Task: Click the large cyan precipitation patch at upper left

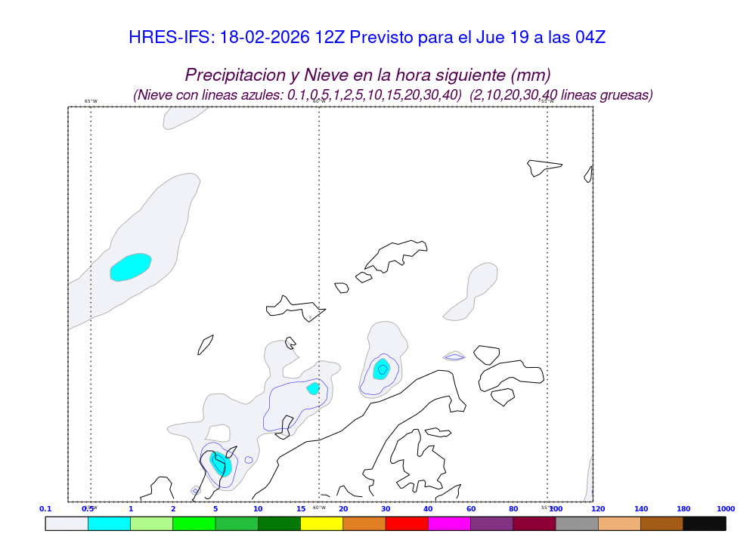Action: tap(130, 267)
